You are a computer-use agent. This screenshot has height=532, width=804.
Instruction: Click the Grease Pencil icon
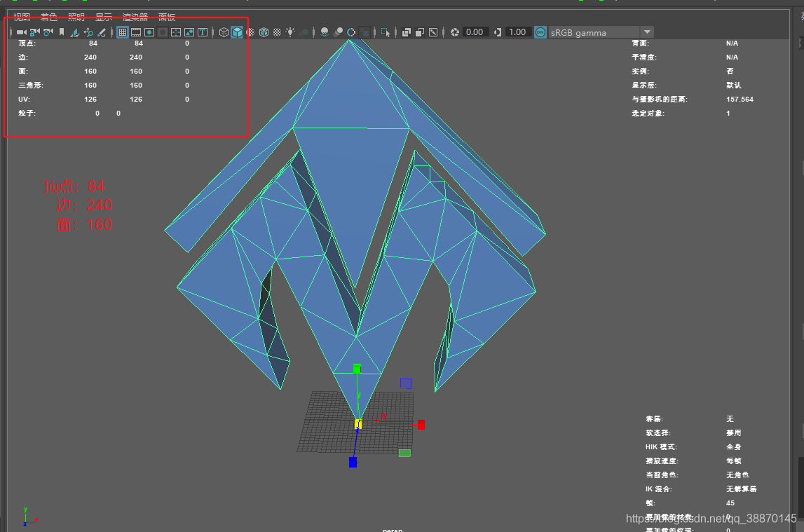click(x=102, y=32)
